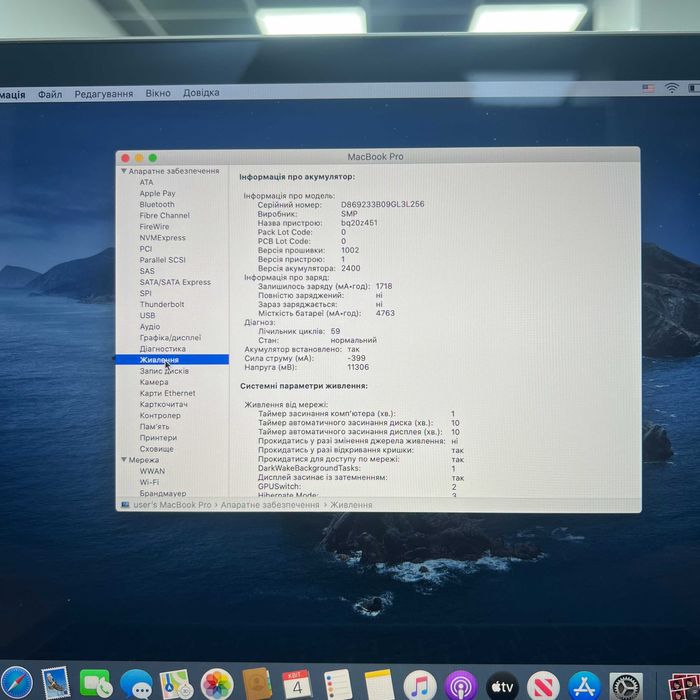Select FireWire in the sidebar
Image resolution: width=700 pixels, height=700 pixels.
pos(154,226)
